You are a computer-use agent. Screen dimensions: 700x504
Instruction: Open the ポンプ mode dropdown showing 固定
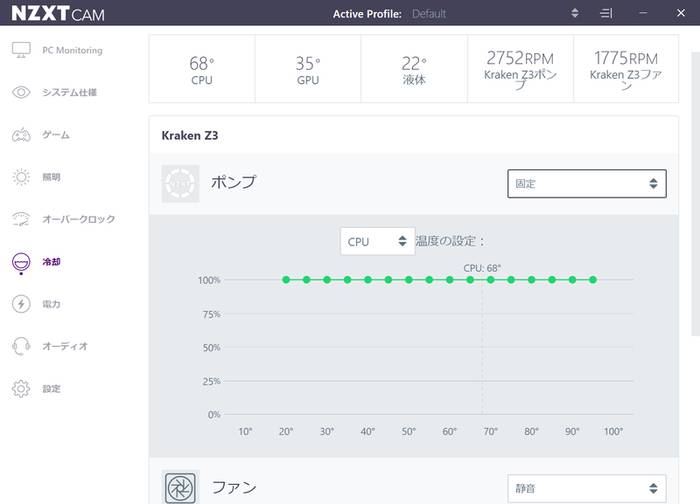(x=587, y=183)
